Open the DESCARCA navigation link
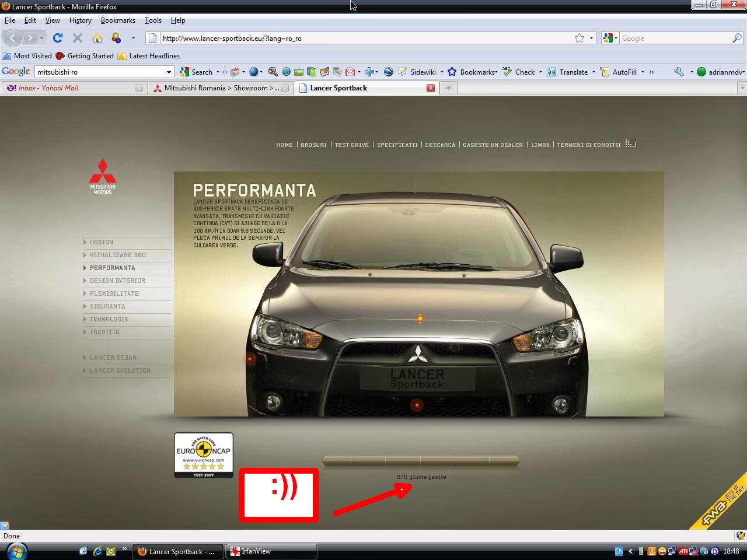Screen dimensions: 747x560 [x=440, y=145]
